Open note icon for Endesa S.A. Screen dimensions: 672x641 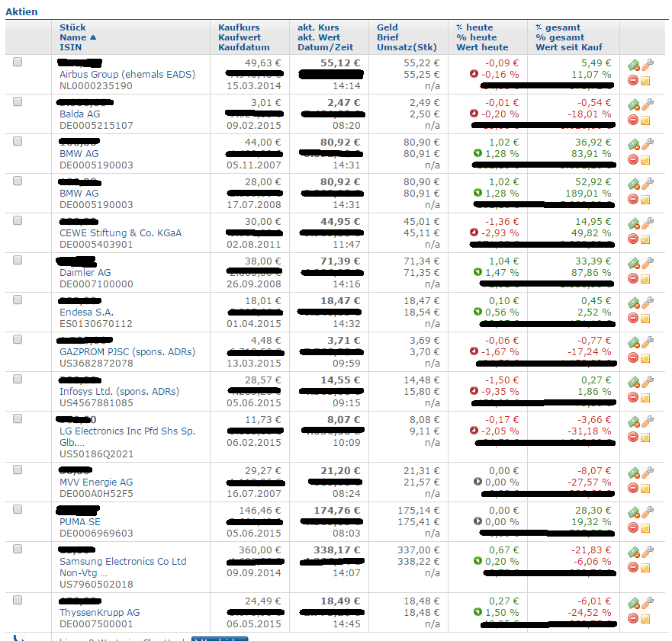click(x=645, y=319)
